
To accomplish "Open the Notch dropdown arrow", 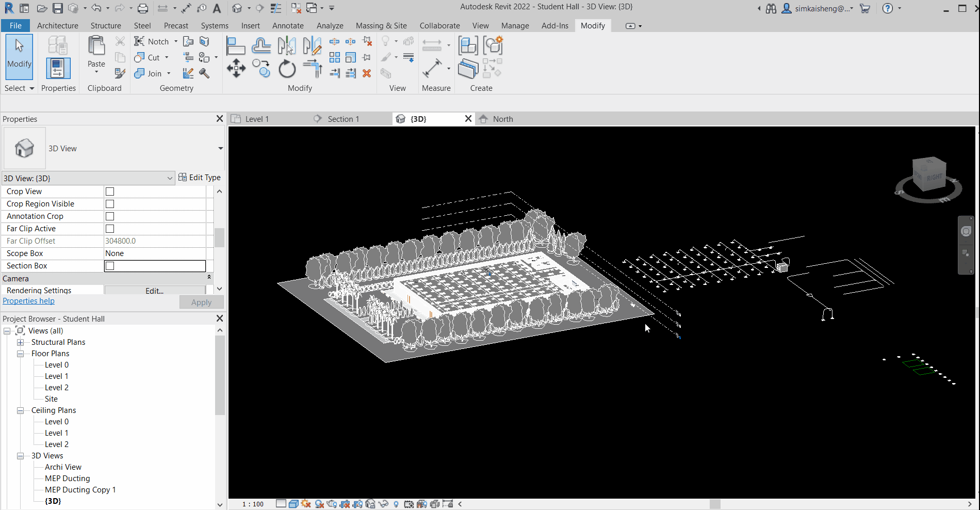I will click(176, 41).
